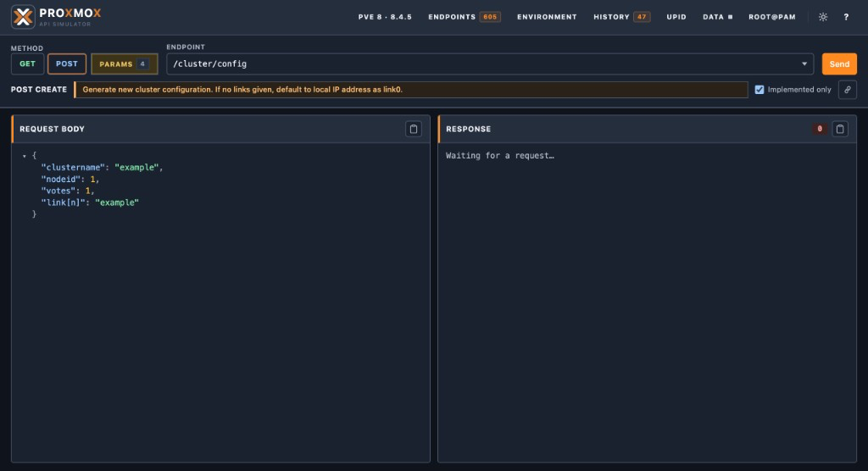
Task: Click the POST CREATE label
Action: pyautogui.click(x=39, y=90)
